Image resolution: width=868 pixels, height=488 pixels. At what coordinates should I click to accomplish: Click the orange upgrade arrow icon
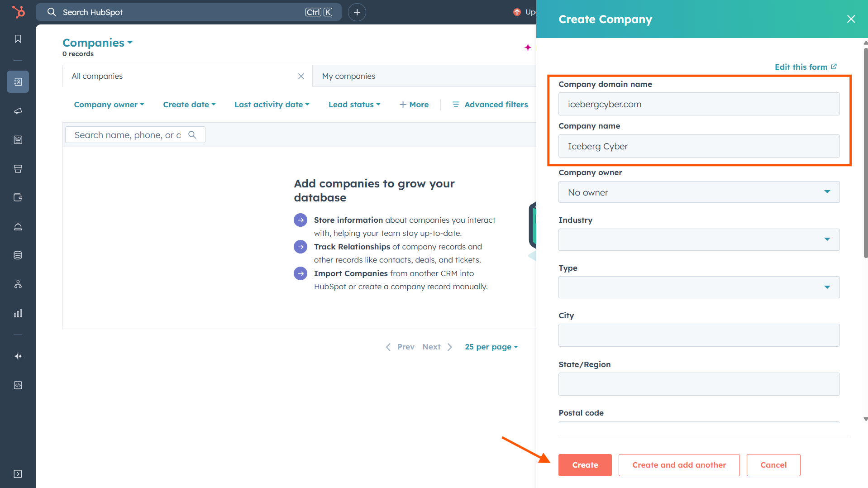[517, 12]
